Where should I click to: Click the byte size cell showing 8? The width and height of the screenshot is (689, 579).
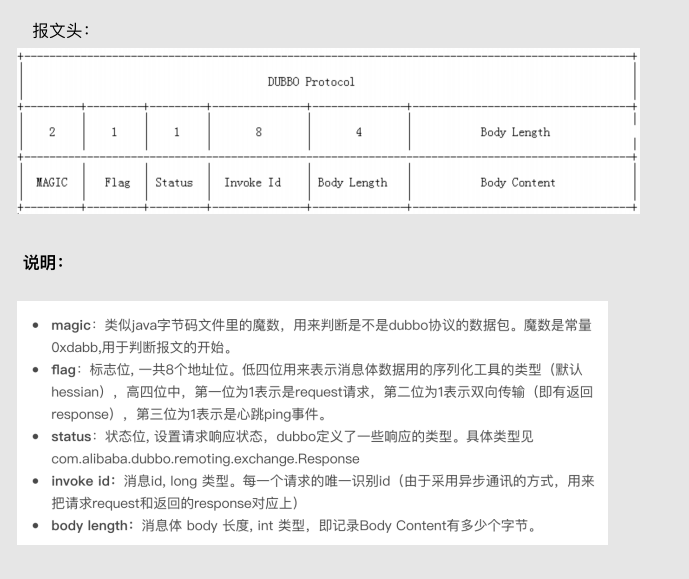pos(258,132)
